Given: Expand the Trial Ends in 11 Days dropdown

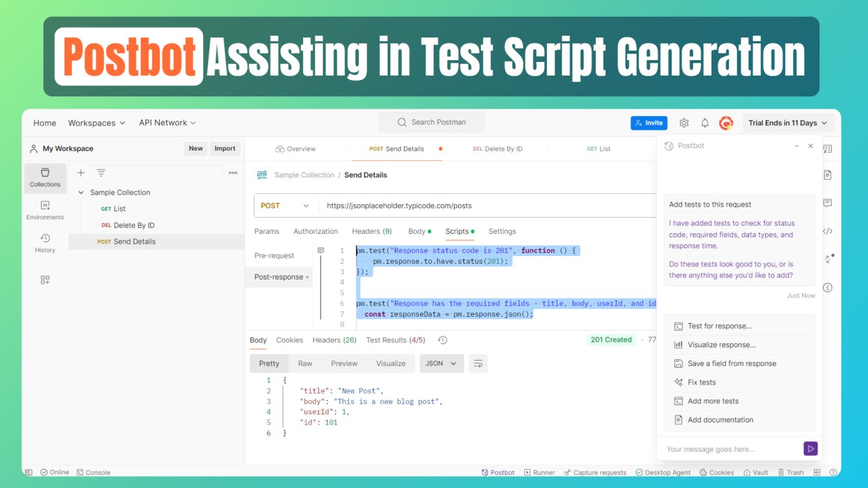Looking at the screenshot, I should [788, 123].
